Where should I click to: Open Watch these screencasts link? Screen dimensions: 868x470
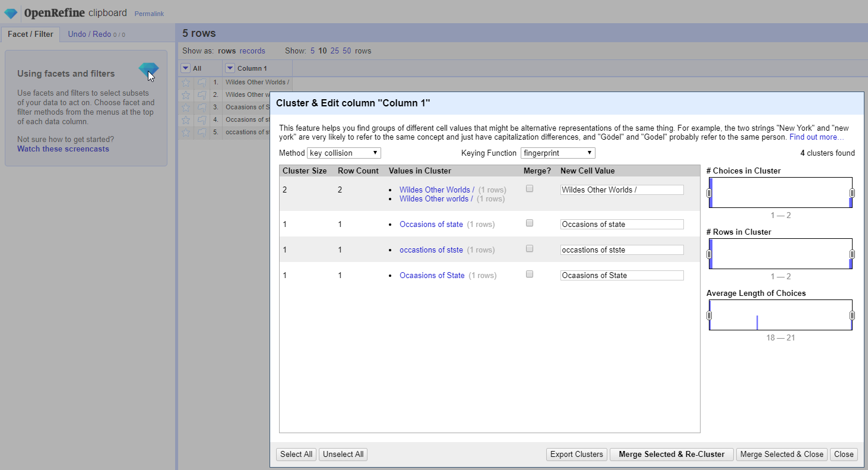63,149
